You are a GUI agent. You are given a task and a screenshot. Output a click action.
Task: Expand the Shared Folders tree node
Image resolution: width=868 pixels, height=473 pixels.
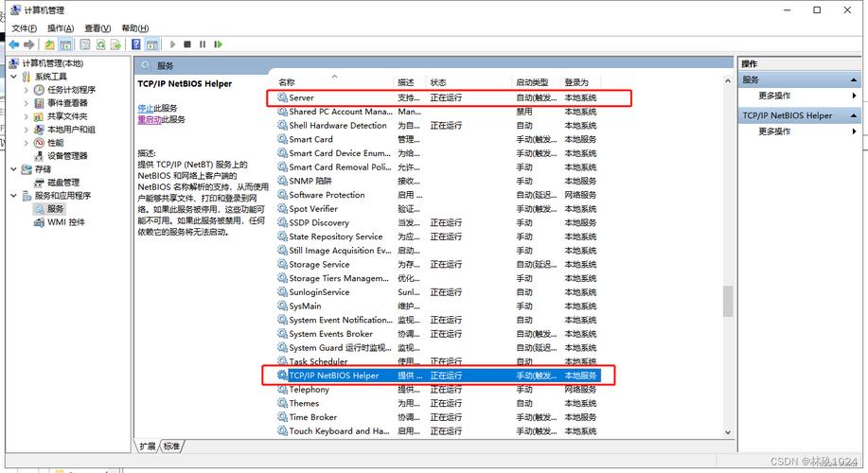(x=26, y=116)
